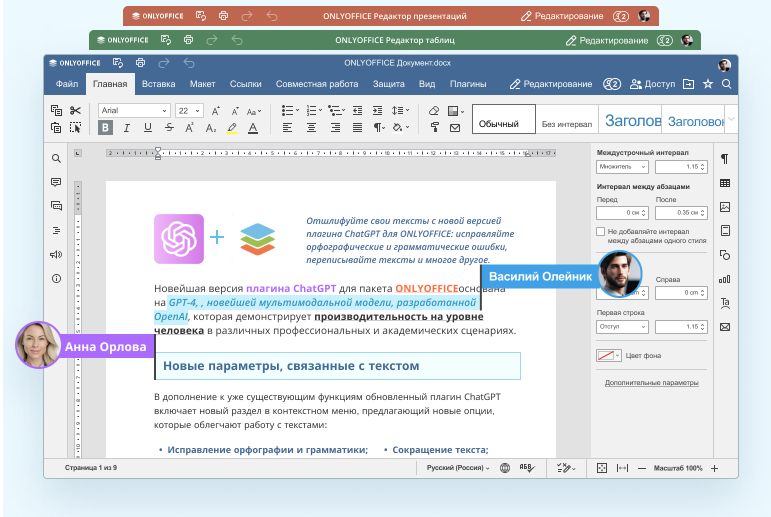The width and height of the screenshot is (771, 517).
Task: Toggle Italic formatting
Action: (x=127, y=128)
